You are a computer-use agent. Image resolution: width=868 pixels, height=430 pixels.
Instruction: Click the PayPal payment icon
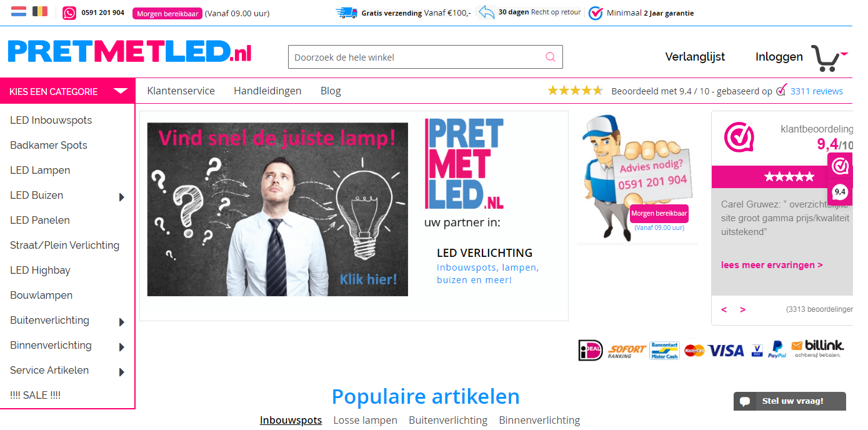pos(777,349)
